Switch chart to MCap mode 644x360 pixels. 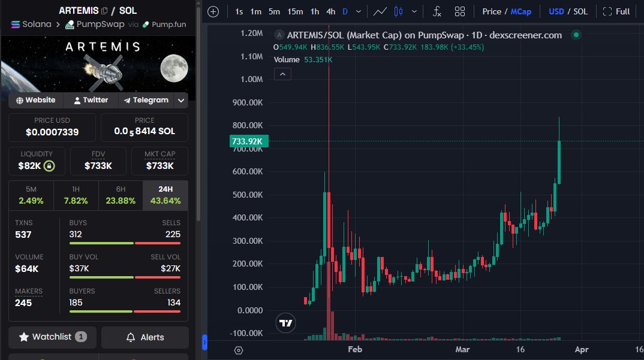click(521, 11)
